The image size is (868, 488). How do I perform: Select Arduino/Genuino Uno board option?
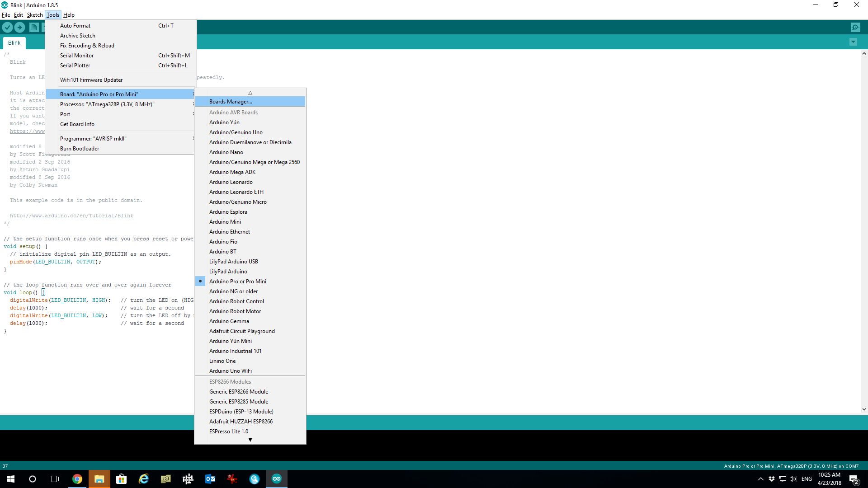(236, 132)
